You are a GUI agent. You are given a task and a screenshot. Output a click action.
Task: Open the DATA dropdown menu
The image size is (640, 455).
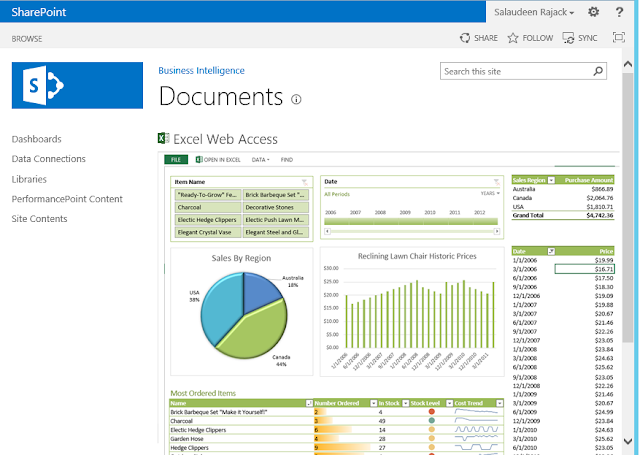click(x=260, y=160)
